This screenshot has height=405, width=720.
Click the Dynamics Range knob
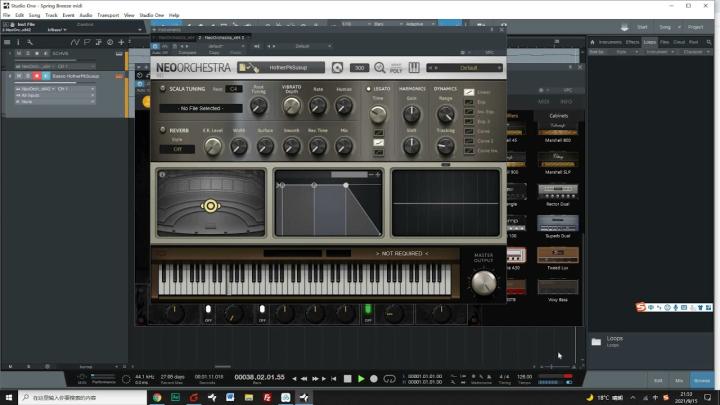coord(445,113)
